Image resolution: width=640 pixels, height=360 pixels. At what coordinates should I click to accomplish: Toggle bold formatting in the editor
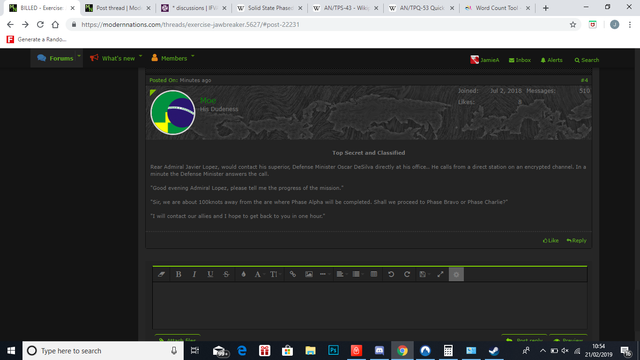[x=178, y=274]
